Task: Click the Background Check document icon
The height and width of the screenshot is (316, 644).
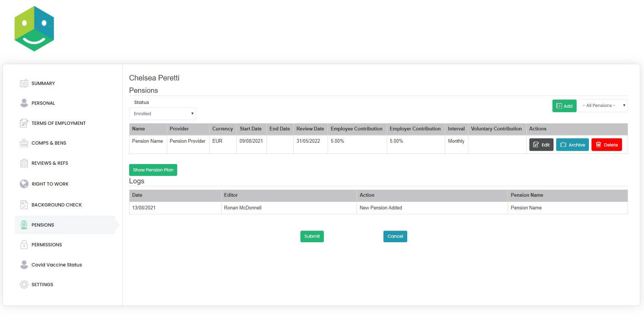Action: click(x=24, y=205)
